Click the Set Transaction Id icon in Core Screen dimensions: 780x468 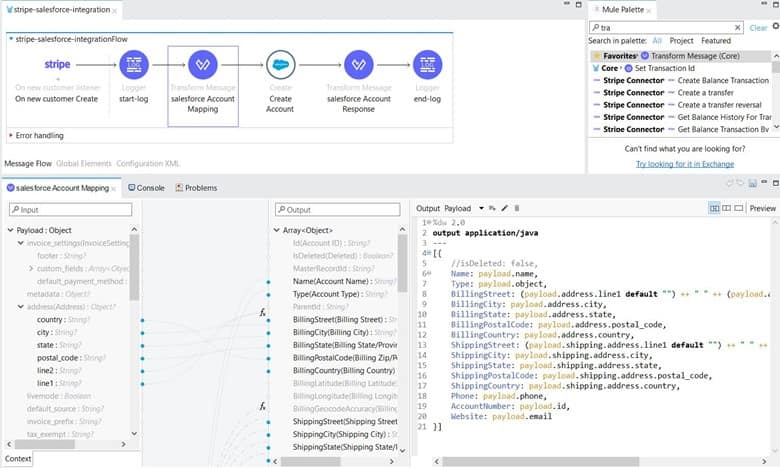[x=628, y=68]
